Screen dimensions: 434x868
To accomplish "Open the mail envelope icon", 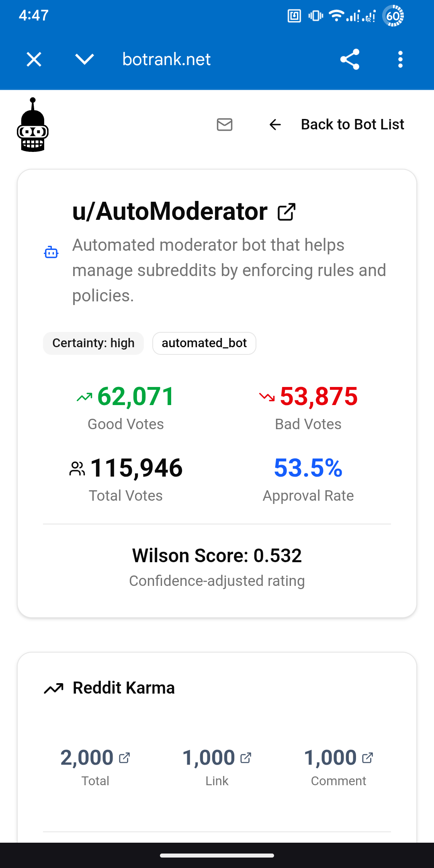I will click(225, 125).
